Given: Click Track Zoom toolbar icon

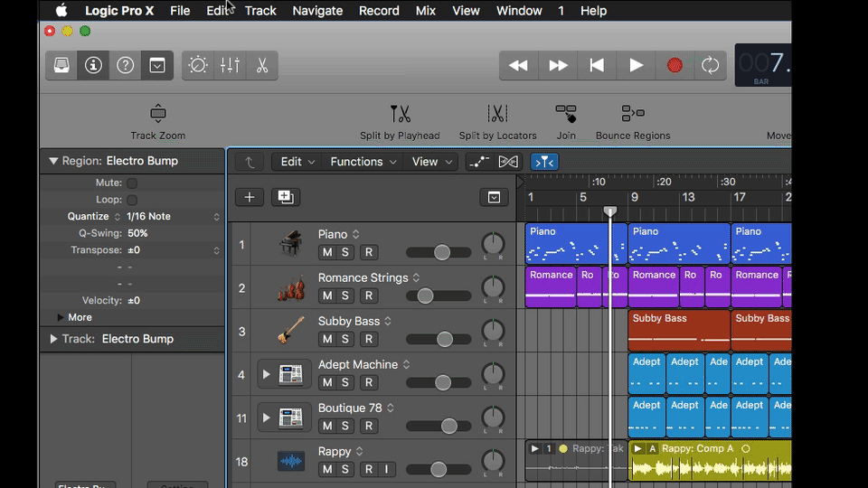Looking at the screenshot, I should coord(157,114).
